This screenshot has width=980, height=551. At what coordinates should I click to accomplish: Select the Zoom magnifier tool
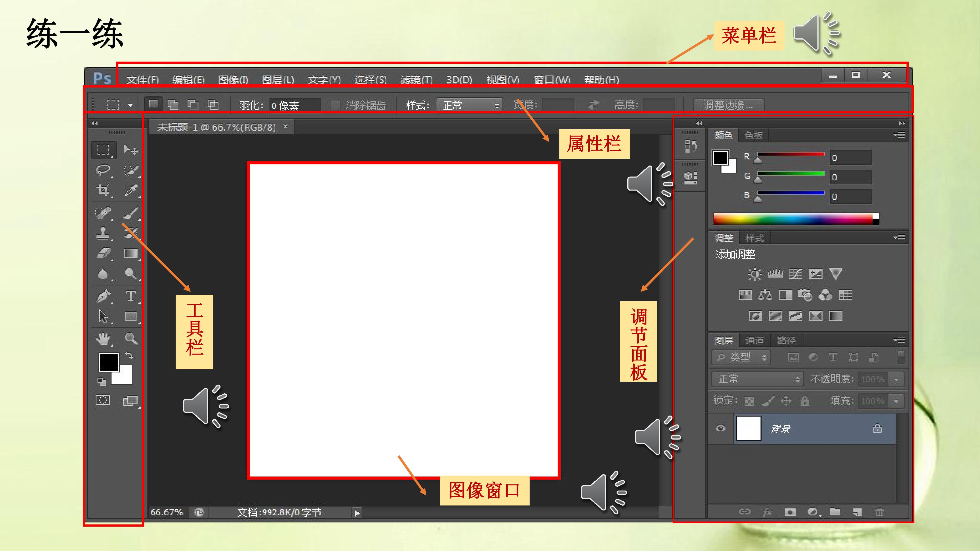tap(130, 339)
